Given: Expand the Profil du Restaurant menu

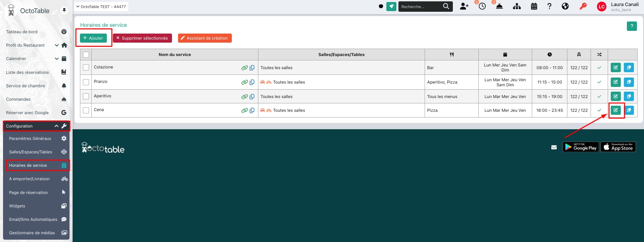Looking at the screenshot, I should tap(36, 45).
